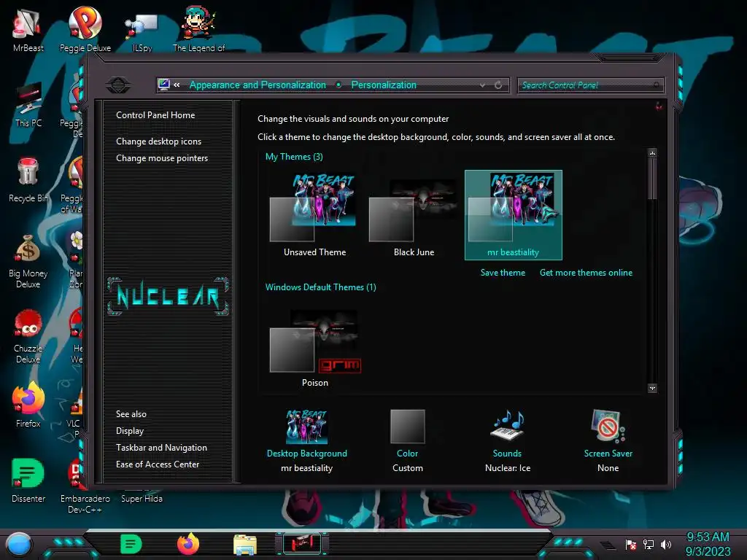The width and height of the screenshot is (747, 560).
Task: Open Change mouse pointers link
Action: click(162, 158)
